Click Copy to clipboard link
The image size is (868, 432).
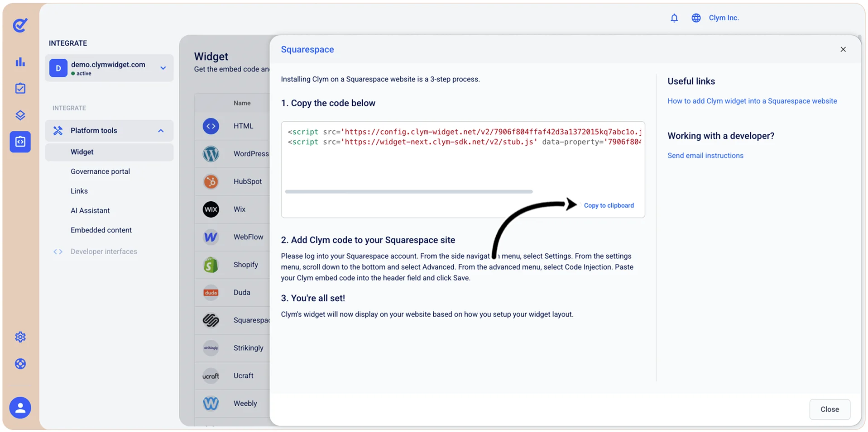tap(609, 205)
